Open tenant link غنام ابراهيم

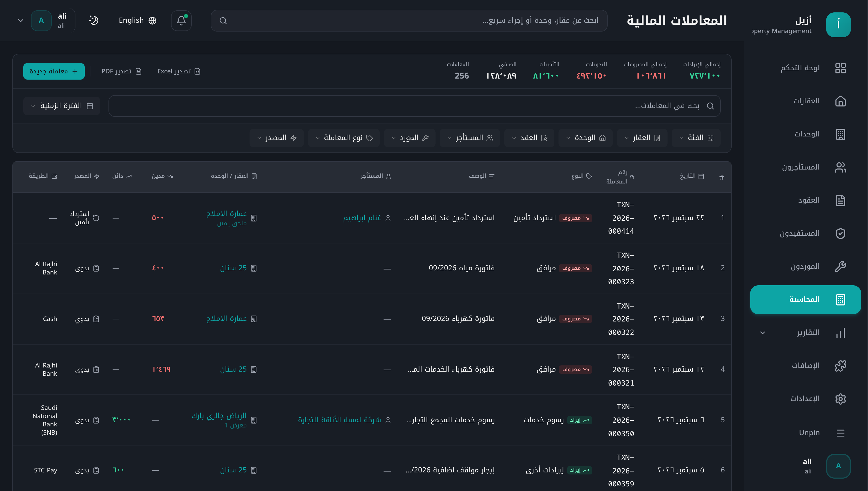tap(362, 218)
